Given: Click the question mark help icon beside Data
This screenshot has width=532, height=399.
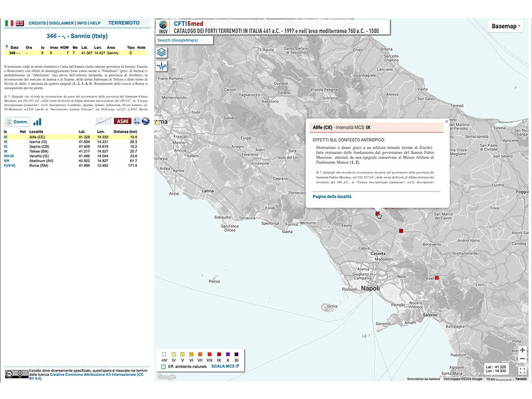Looking at the screenshot, I should (6, 47).
